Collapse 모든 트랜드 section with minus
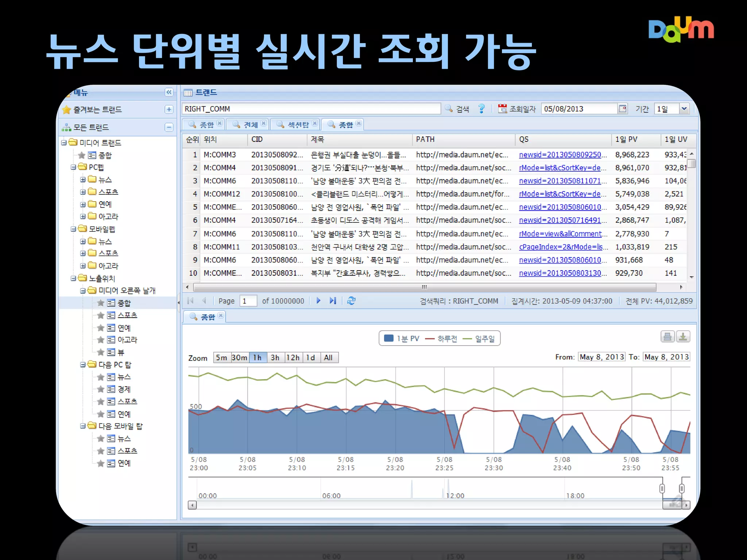 pos(169,127)
